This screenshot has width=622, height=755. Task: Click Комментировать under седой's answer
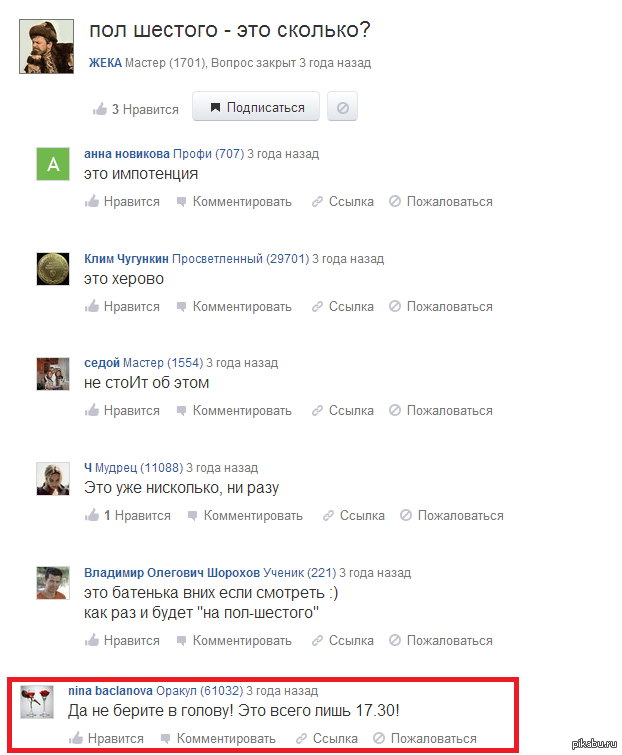click(242, 411)
